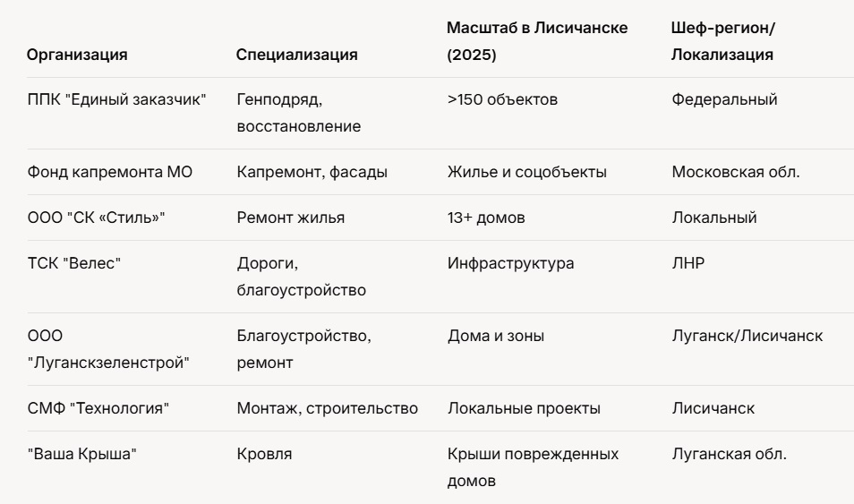Click the "Инфраструктура" cell

pos(510,264)
